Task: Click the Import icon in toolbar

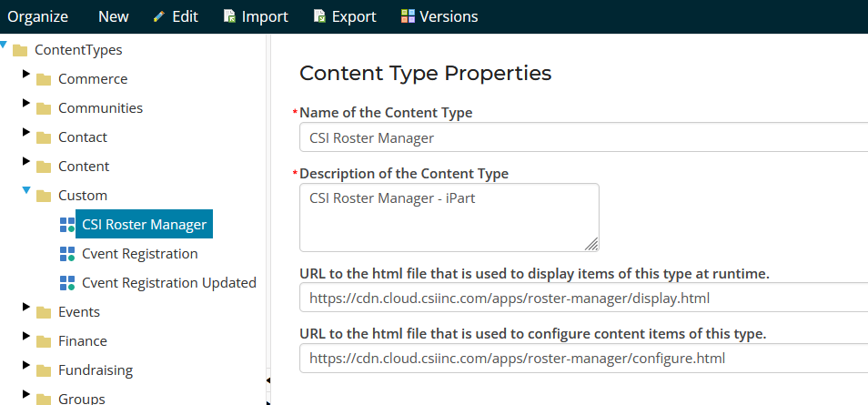Action: pyautogui.click(x=231, y=16)
